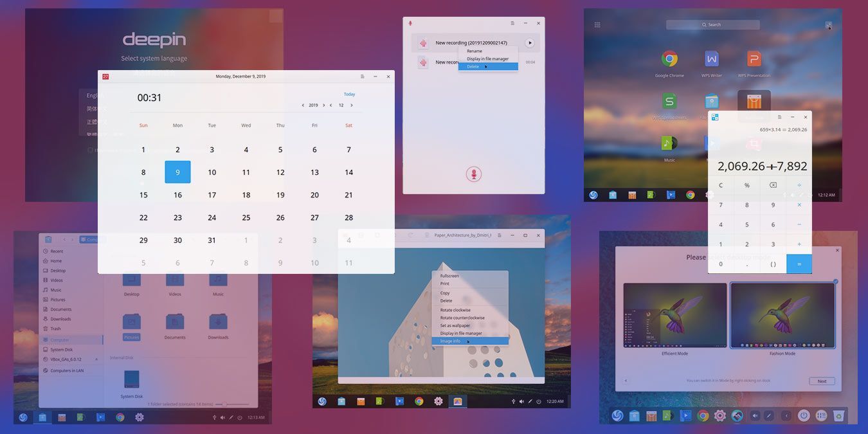868x434 pixels.
Task: Play the first new recording
Action: click(529, 43)
